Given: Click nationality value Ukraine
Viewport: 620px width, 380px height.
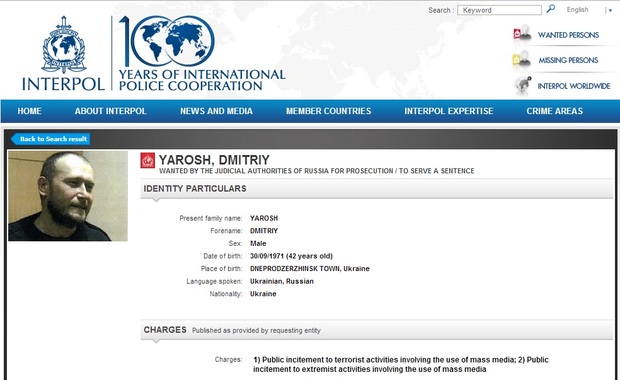Looking at the screenshot, I should click(x=263, y=294).
